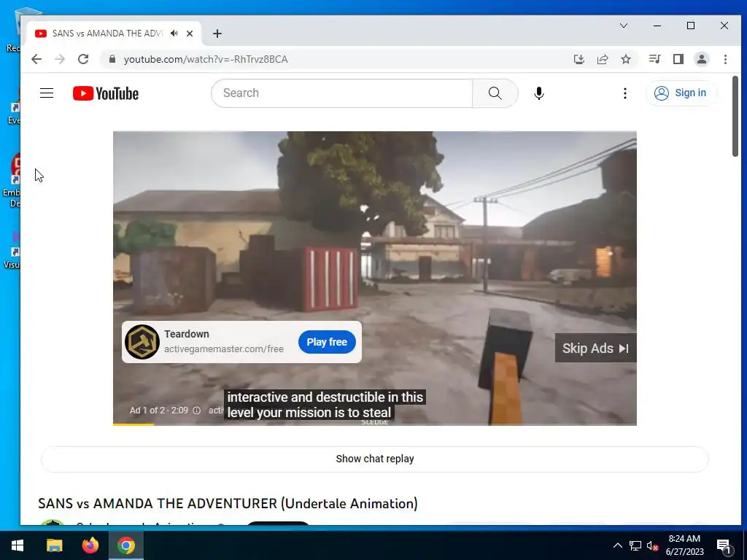747x560 pixels.
Task: Click the Sign in button
Action: click(681, 93)
